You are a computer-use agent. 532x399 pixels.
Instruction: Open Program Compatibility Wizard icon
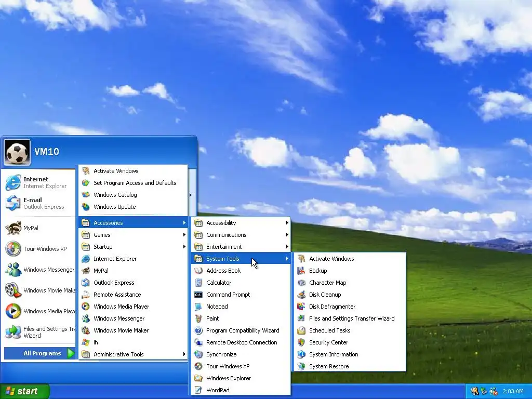point(198,330)
